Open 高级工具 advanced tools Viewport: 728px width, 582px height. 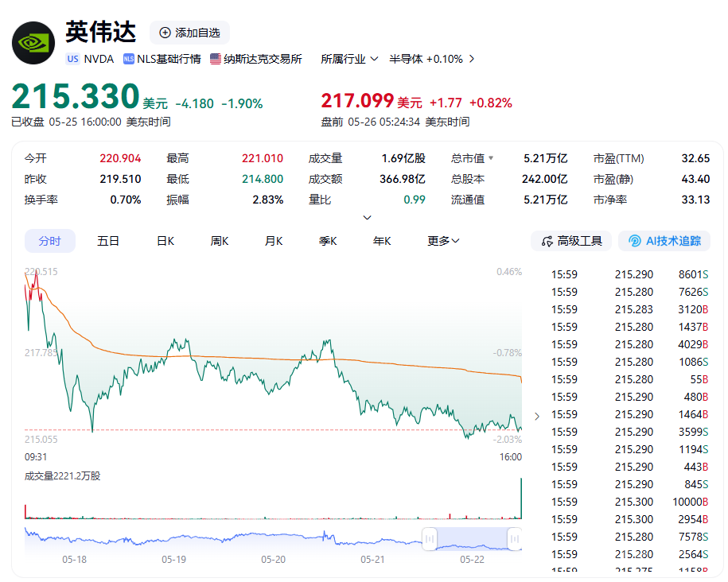click(571, 241)
